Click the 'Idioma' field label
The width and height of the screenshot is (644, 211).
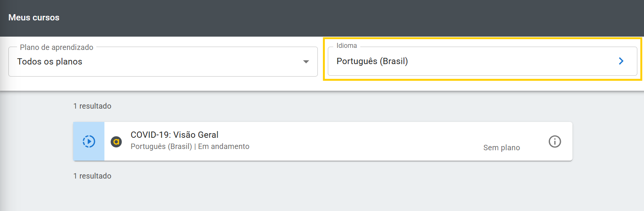[x=347, y=46]
